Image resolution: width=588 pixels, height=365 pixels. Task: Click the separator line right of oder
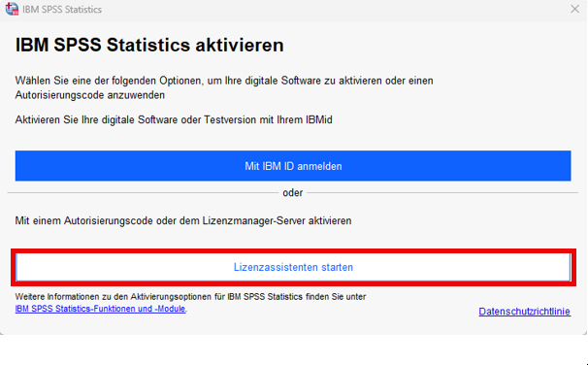[x=442, y=193]
